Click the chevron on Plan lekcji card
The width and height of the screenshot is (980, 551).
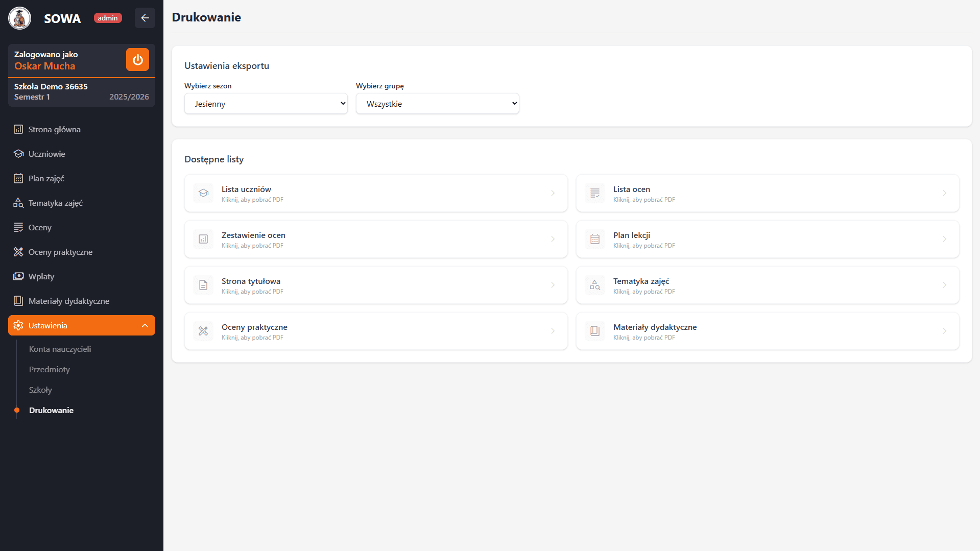click(944, 239)
